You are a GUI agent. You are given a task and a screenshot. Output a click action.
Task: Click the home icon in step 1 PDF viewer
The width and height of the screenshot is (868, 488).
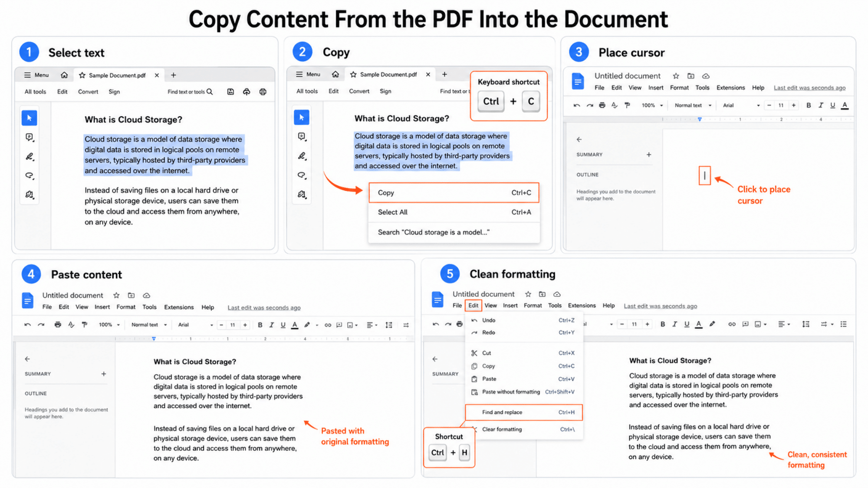[x=64, y=75]
